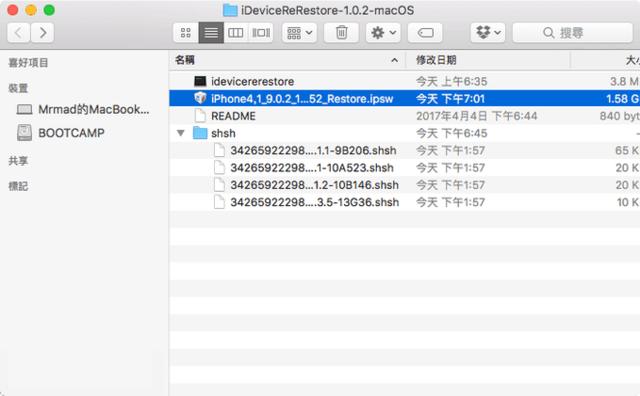The width and height of the screenshot is (640, 396).
Task: Click the 標記 sidebar heading
Action: pos(18,186)
